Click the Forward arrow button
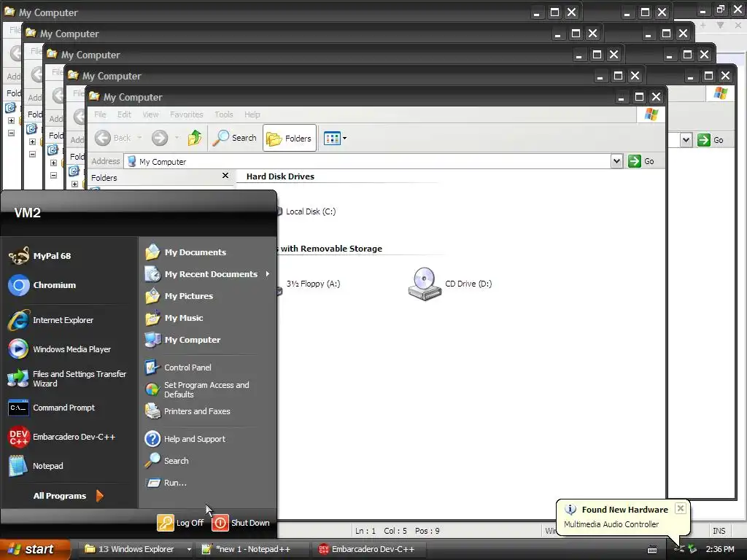 point(160,138)
